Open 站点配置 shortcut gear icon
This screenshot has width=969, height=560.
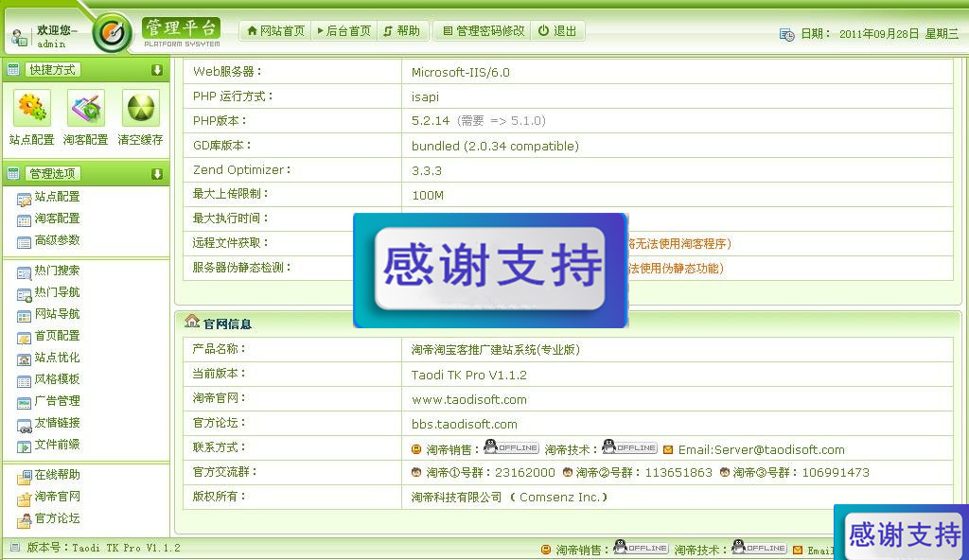(x=31, y=108)
